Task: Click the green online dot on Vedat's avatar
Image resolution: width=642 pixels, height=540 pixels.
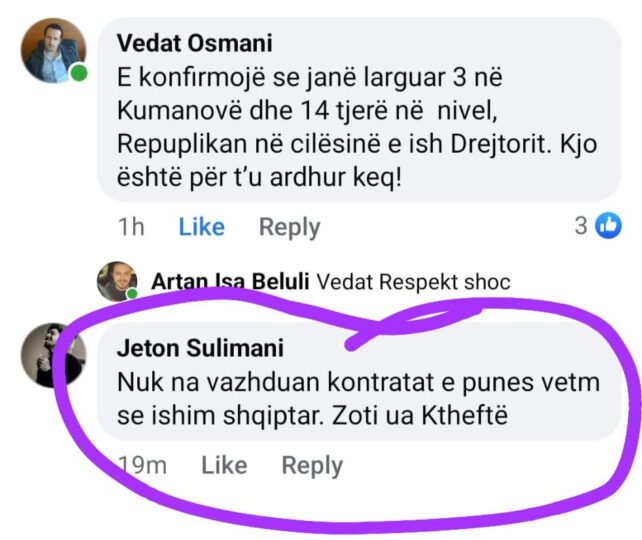Action: [79, 75]
